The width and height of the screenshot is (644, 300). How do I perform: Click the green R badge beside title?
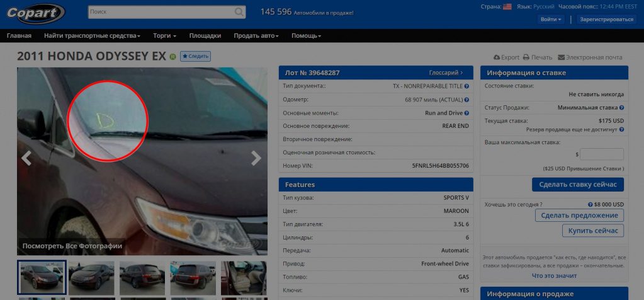click(x=173, y=57)
